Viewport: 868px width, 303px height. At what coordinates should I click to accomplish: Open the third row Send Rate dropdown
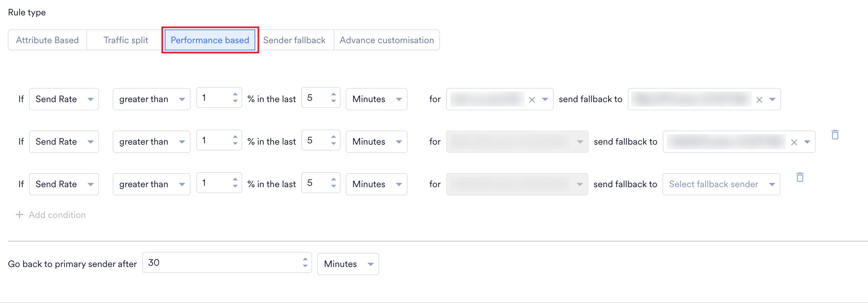click(64, 184)
